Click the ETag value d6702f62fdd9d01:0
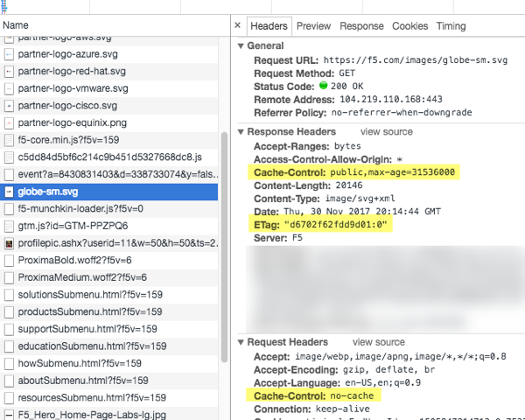This screenshot has width=525, height=420. click(x=335, y=225)
